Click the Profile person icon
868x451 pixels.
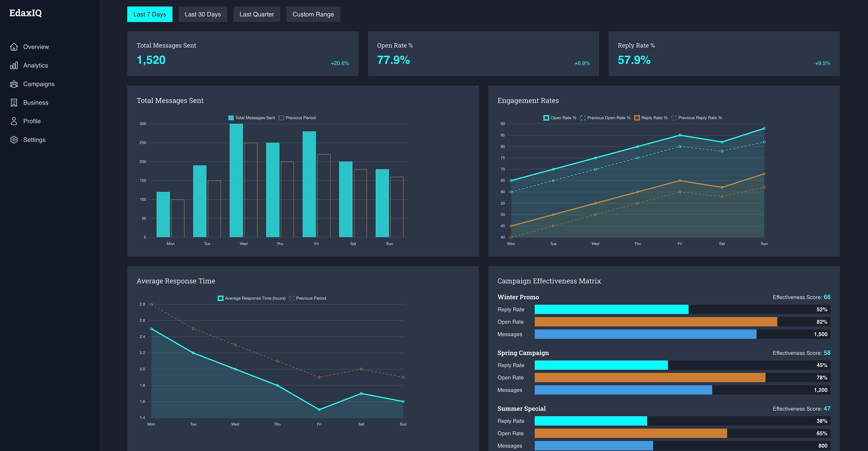(x=14, y=121)
